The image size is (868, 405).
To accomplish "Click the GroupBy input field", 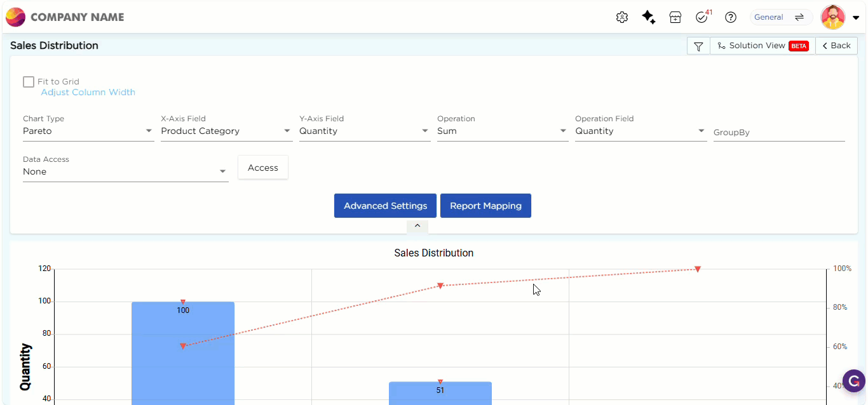I will 778,133.
